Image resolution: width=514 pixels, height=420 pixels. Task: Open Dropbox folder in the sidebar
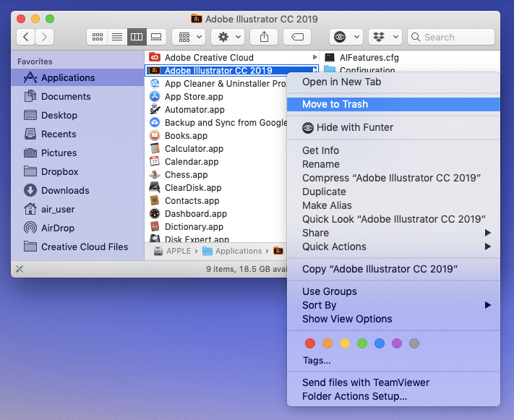click(77, 171)
